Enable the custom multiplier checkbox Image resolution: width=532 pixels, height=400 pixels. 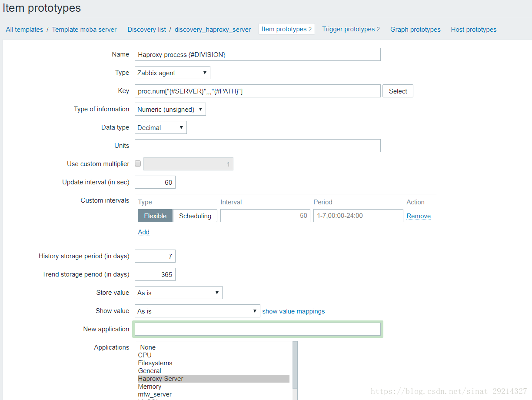[x=138, y=164]
